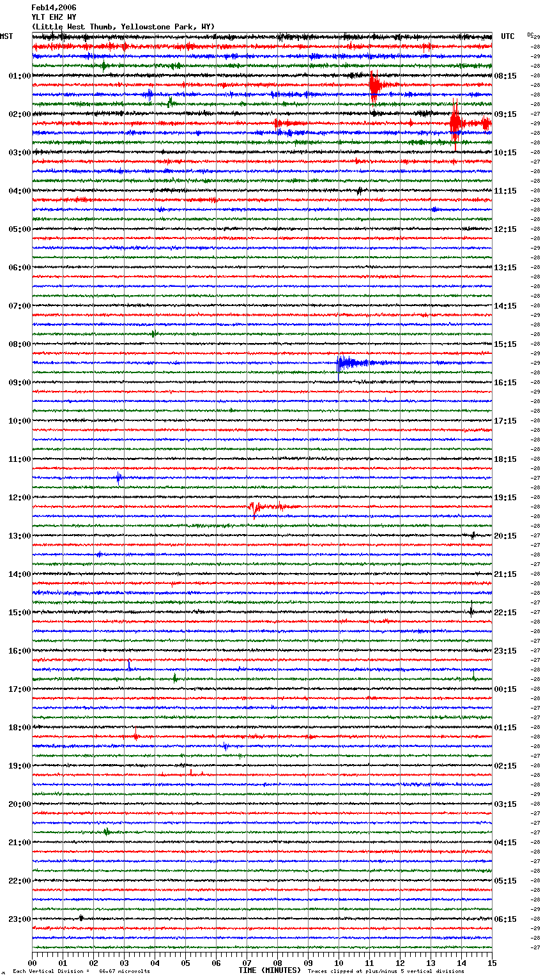This screenshot has height=980, width=543.
Task: Click the 08:15 UTC time label
Action: coord(505,76)
